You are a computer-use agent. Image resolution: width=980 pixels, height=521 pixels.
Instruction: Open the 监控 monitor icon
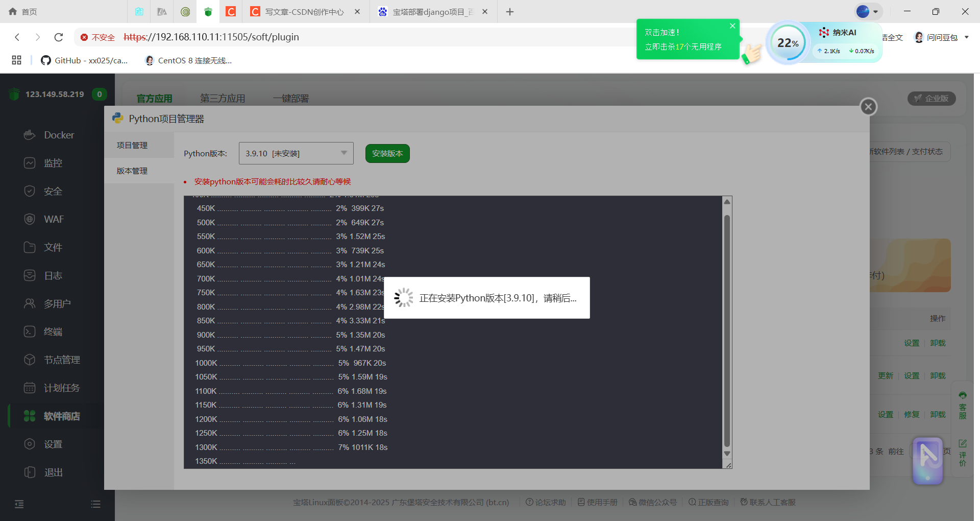(x=30, y=163)
